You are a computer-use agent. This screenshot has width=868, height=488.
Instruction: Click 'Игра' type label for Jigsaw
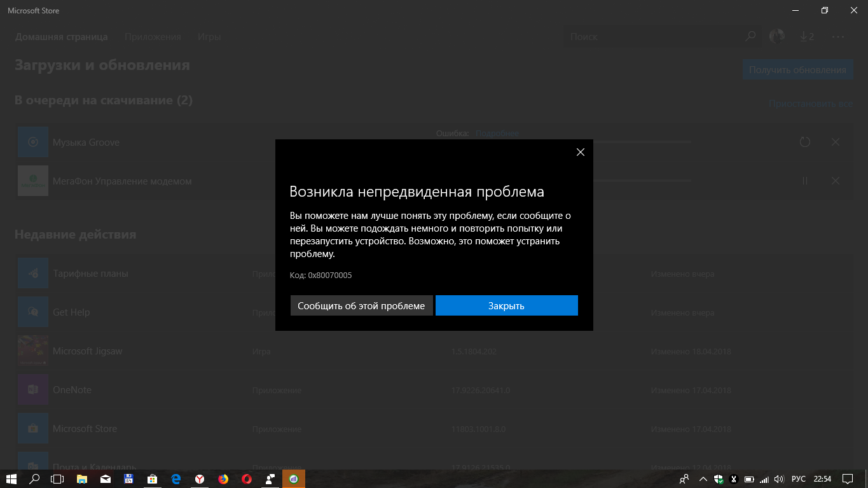click(261, 351)
